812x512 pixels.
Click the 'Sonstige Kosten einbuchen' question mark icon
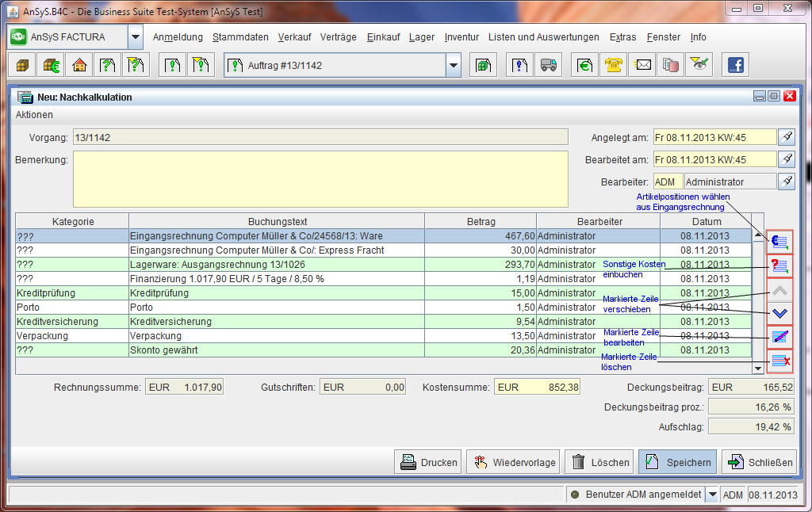click(779, 266)
